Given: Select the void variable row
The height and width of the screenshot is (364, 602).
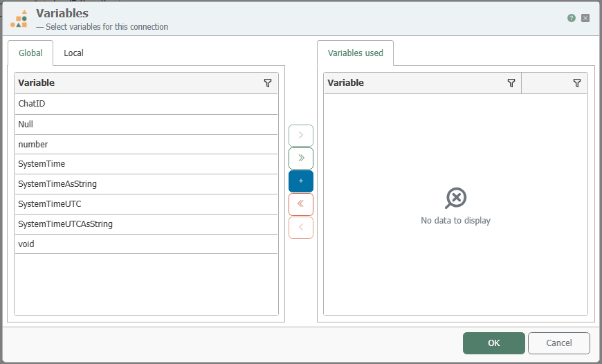Looking at the screenshot, I should coord(146,244).
